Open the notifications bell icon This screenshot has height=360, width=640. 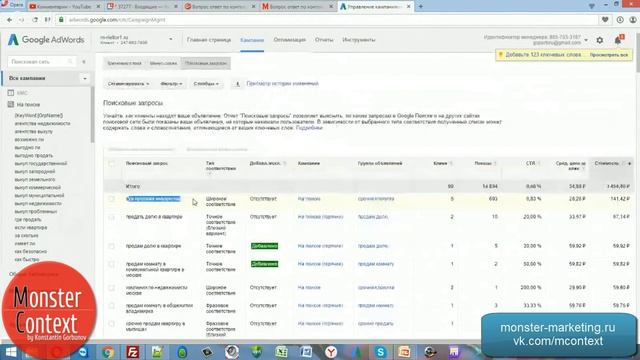[618, 40]
